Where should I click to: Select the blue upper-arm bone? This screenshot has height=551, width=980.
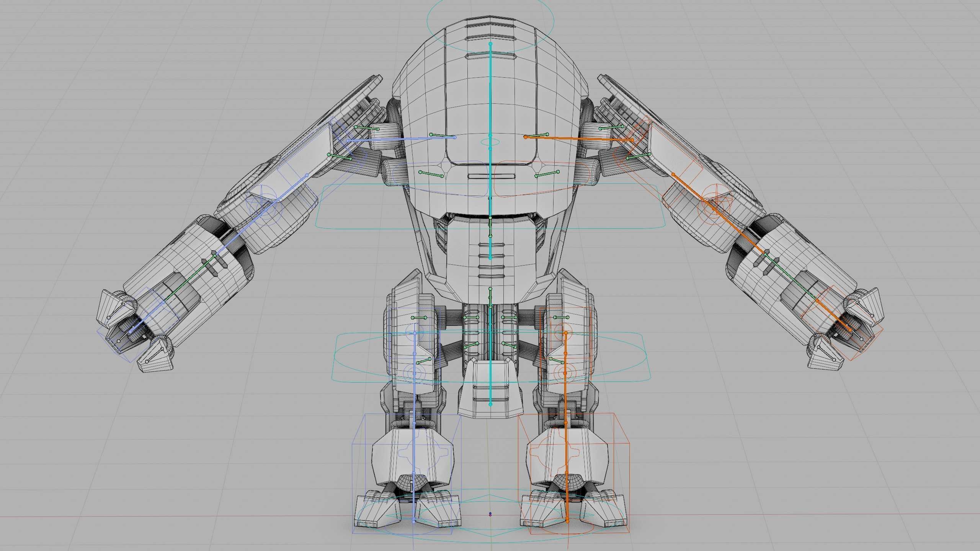261,215
